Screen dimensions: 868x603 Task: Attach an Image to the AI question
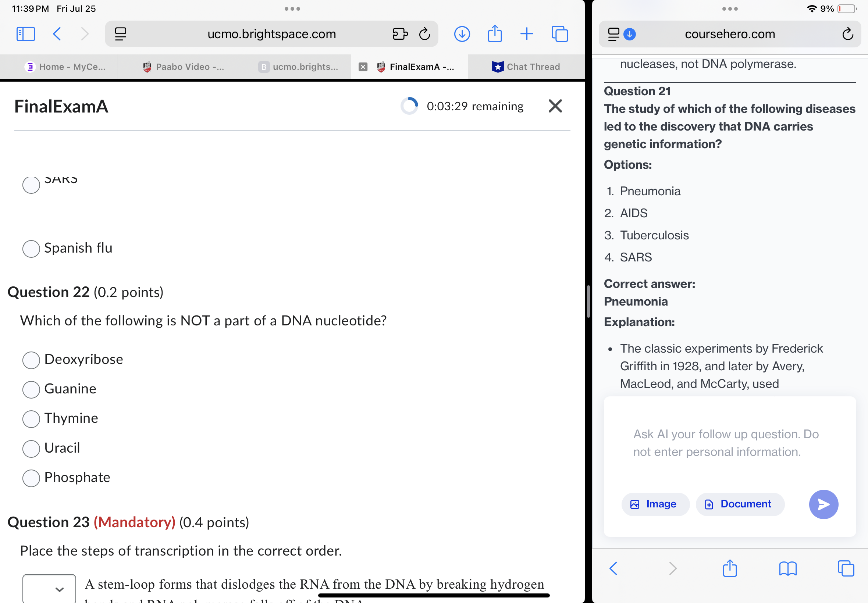point(655,504)
